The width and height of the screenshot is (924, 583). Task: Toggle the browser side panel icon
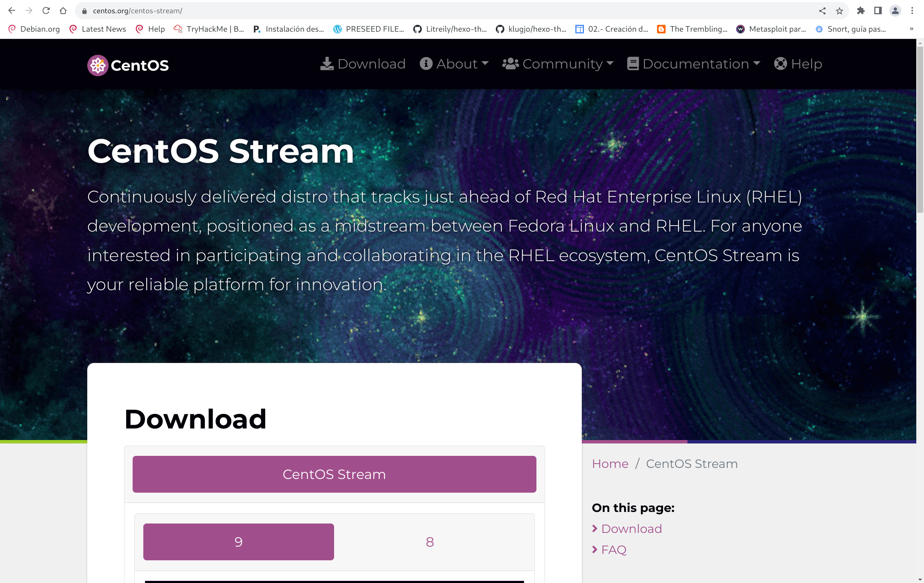coord(878,11)
